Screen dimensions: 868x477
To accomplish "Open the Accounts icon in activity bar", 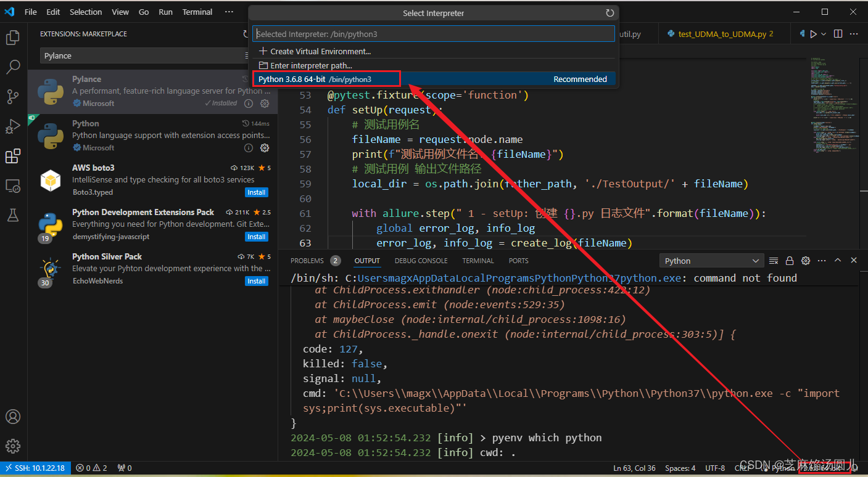I will [x=13, y=417].
